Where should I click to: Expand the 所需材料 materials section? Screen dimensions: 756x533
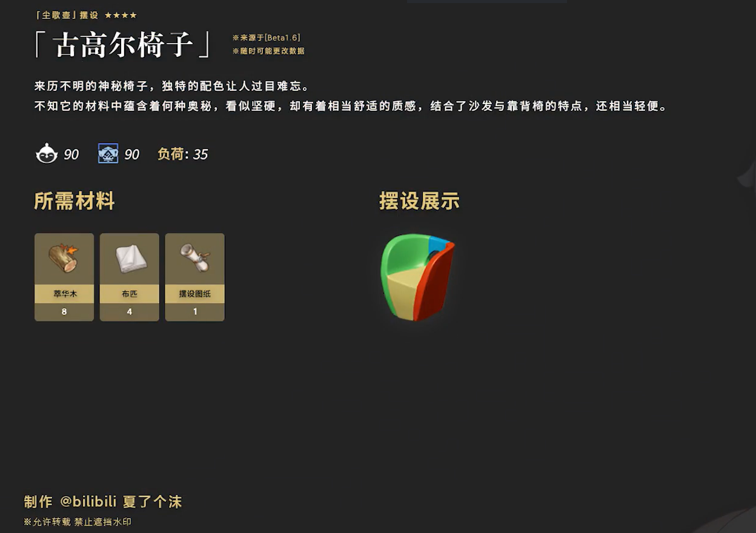click(x=75, y=201)
